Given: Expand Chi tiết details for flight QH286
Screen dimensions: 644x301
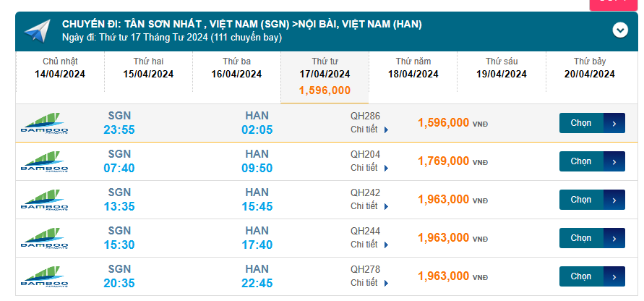Looking at the screenshot, I should click(369, 130).
